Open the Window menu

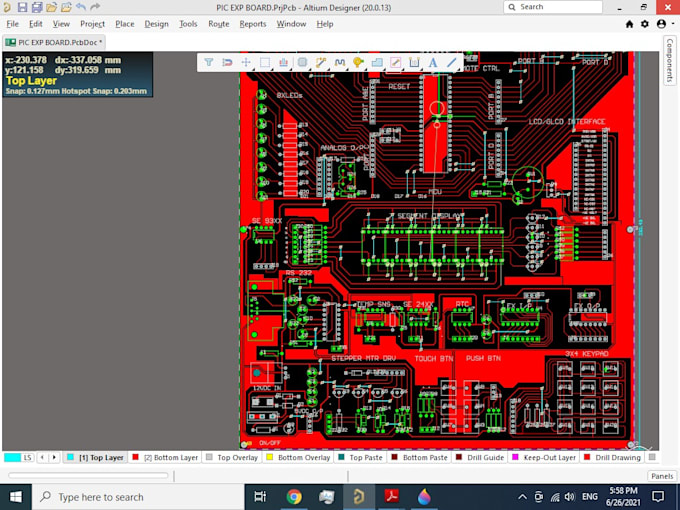(291, 24)
